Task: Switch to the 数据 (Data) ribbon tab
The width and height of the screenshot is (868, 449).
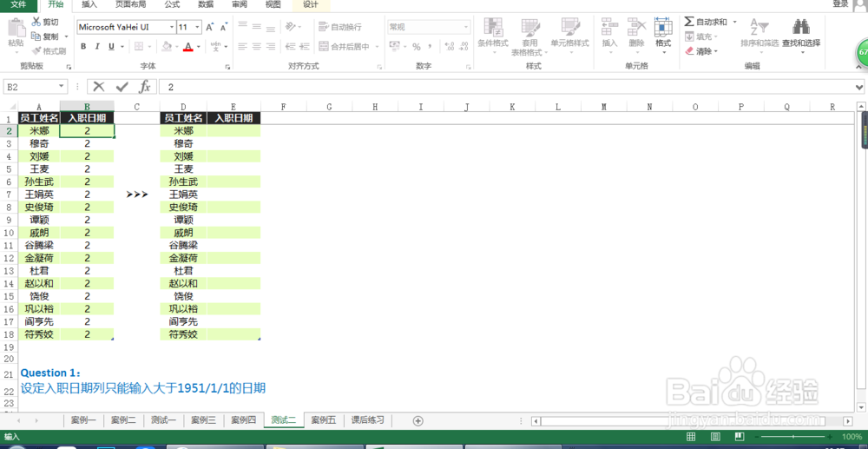Action: 206,5
